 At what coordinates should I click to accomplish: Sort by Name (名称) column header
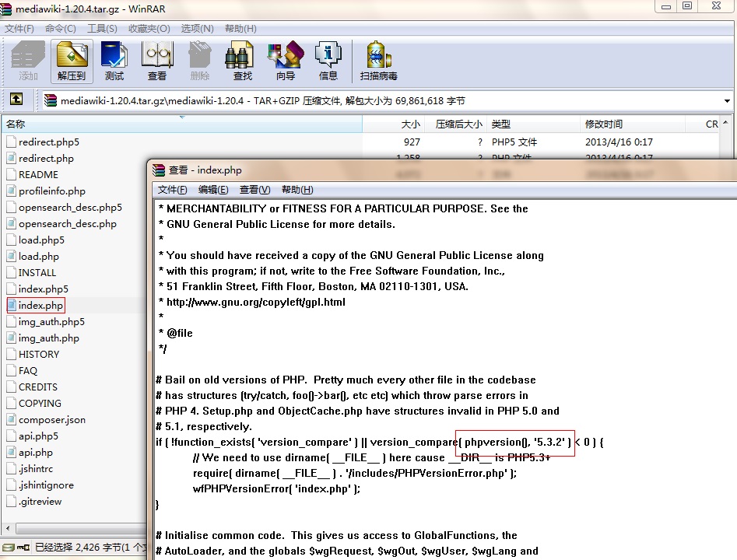182,124
